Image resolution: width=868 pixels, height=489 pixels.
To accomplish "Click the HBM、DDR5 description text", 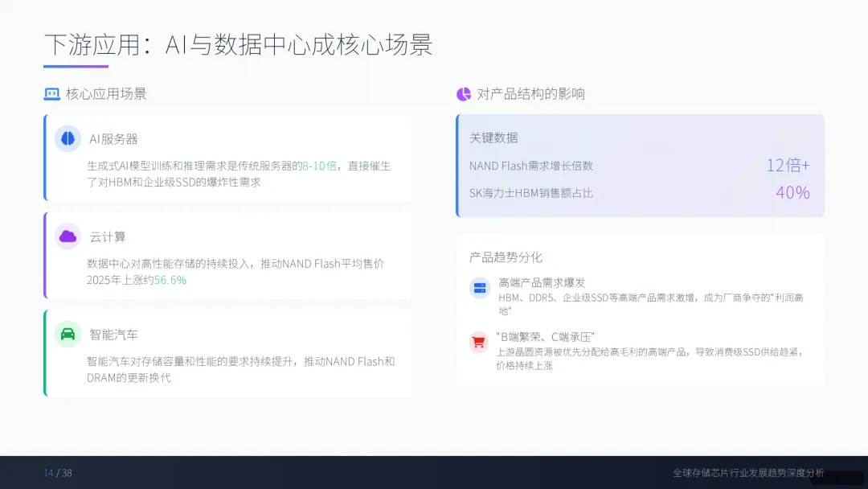I will click(x=651, y=304).
